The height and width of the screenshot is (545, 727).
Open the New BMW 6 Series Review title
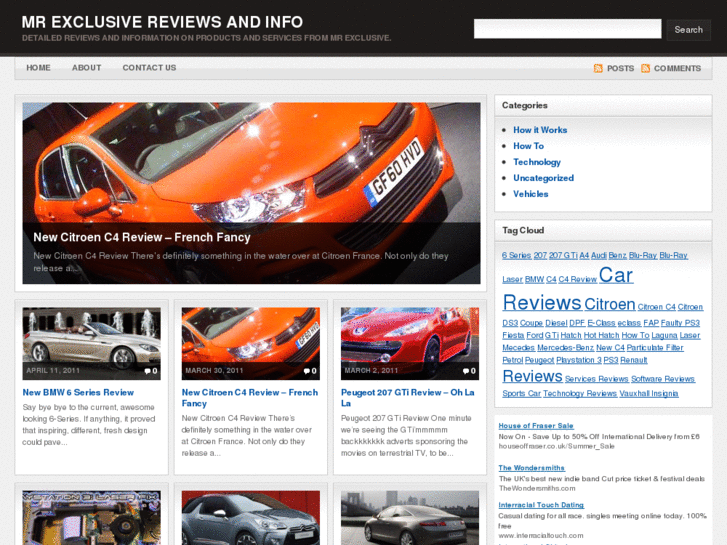pos(78,393)
